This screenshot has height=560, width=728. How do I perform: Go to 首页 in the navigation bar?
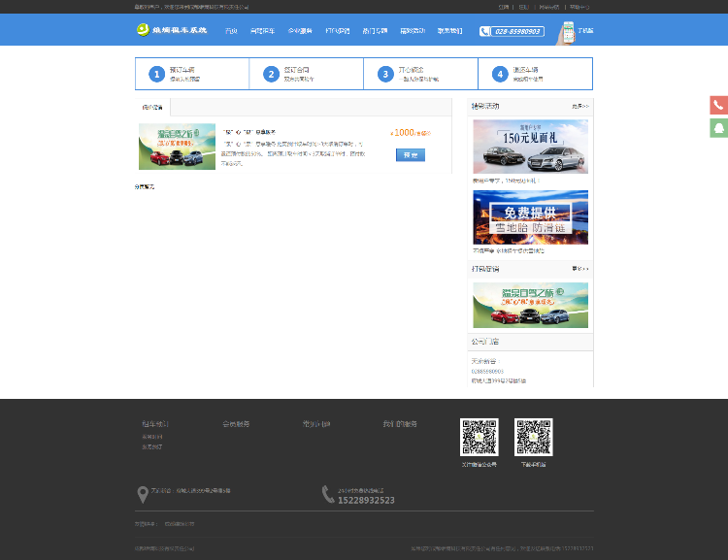[x=231, y=31]
